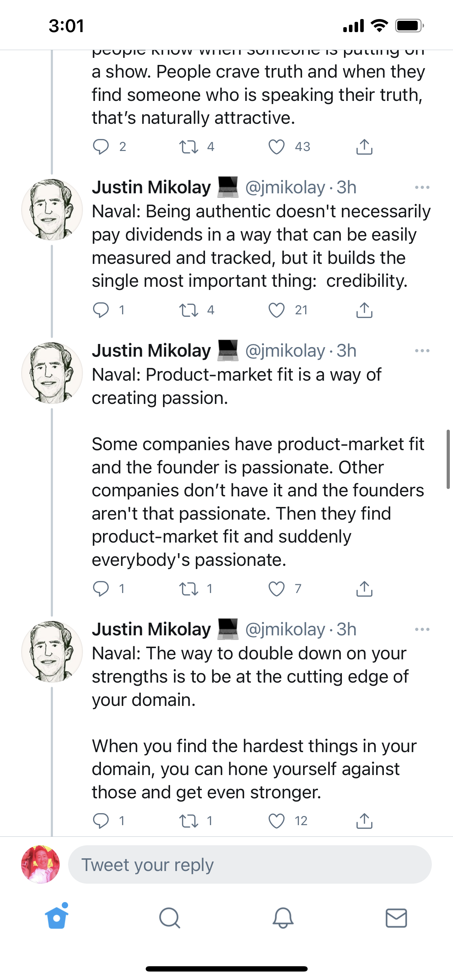This screenshot has width=453, height=980.
Task: Retweet the product-market fit tweet
Action: [x=189, y=588]
